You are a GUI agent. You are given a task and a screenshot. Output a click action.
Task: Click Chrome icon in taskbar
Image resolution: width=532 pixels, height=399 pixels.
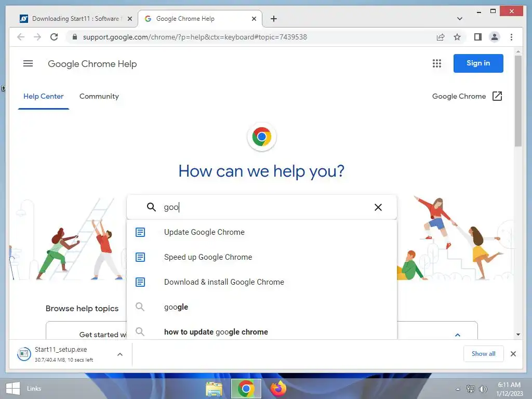click(x=246, y=389)
